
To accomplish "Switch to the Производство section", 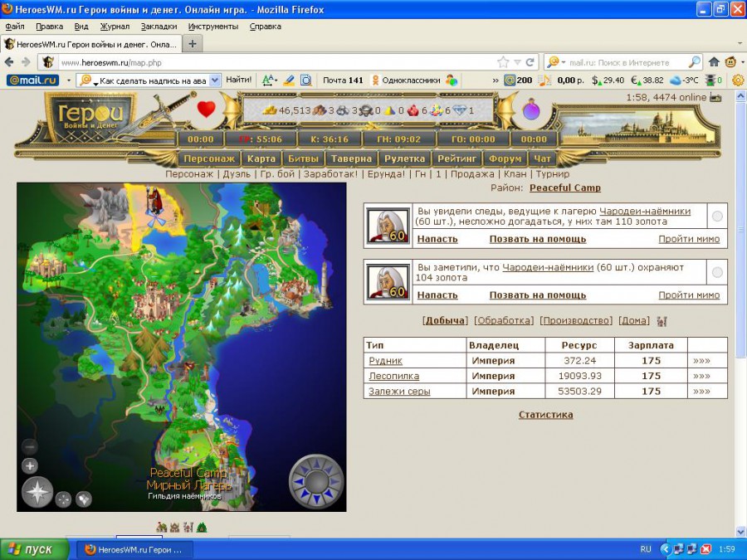I will (576, 321).
